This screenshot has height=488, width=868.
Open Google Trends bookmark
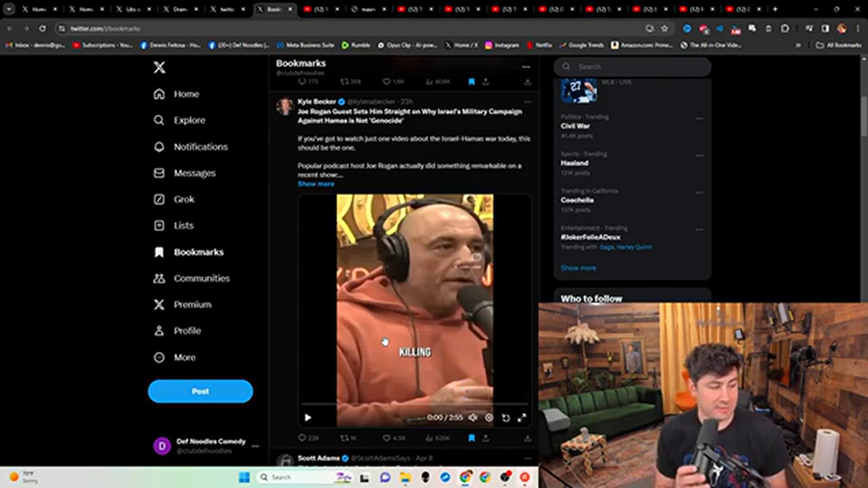click(x=581, y=45)
